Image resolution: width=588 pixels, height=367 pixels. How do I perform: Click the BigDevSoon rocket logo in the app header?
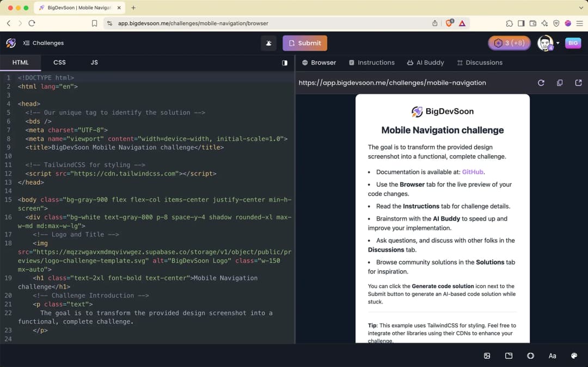coord(11,43)
